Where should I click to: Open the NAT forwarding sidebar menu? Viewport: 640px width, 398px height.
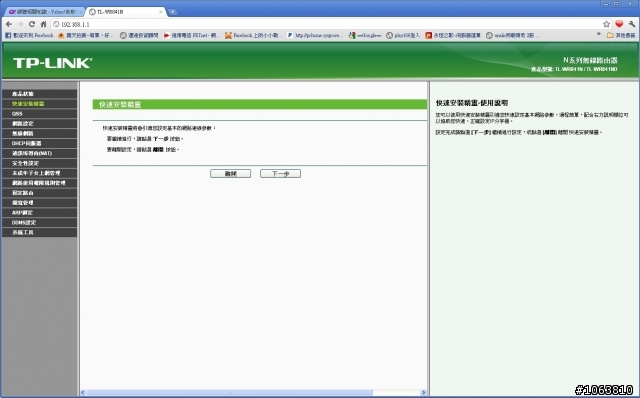[x=40, y=153]
